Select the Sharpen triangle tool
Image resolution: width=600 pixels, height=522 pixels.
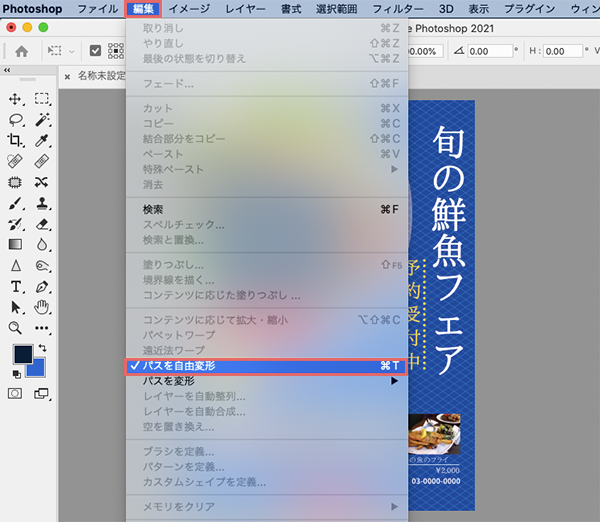coord(16,265)
